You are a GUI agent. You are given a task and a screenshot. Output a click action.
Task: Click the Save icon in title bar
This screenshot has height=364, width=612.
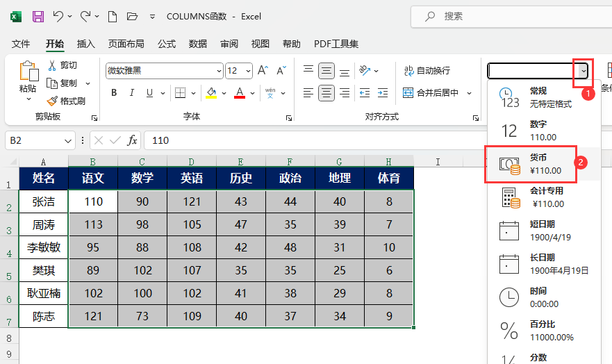38,17
